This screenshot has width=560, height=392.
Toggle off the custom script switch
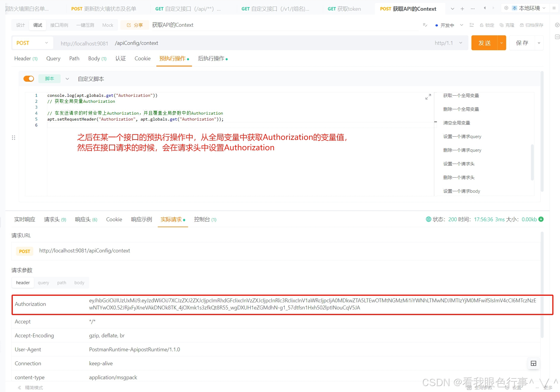tap(29, 78)
